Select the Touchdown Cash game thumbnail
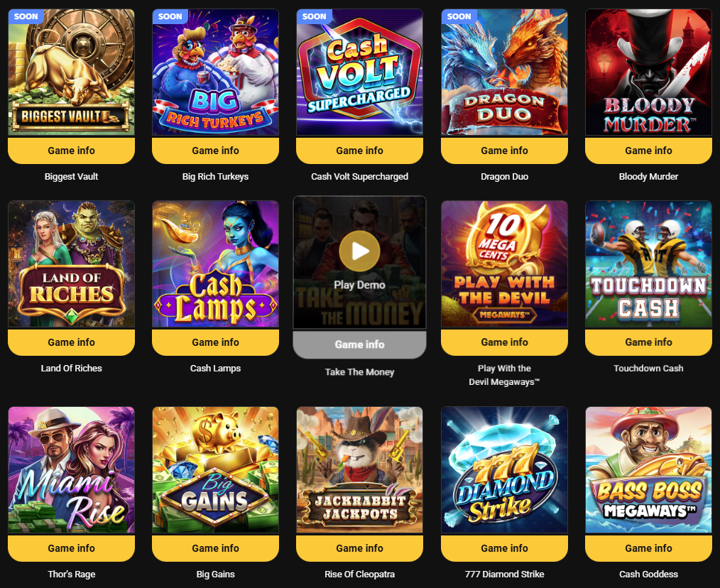Viewport: 720px width, 588px height. [648, 263]
